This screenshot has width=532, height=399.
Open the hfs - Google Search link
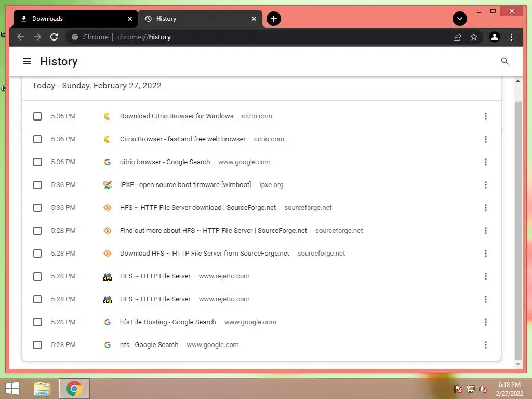pyautogui.click(x=149, y=345)
